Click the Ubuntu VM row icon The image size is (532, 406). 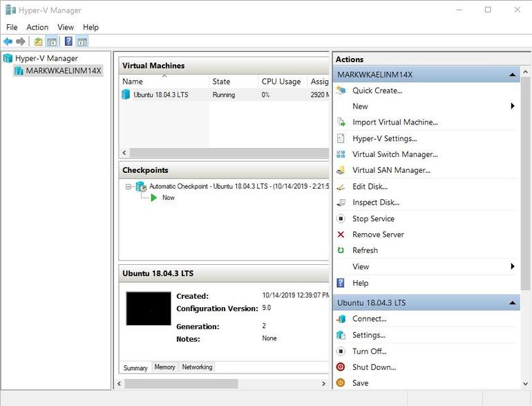tap(126, 95)
